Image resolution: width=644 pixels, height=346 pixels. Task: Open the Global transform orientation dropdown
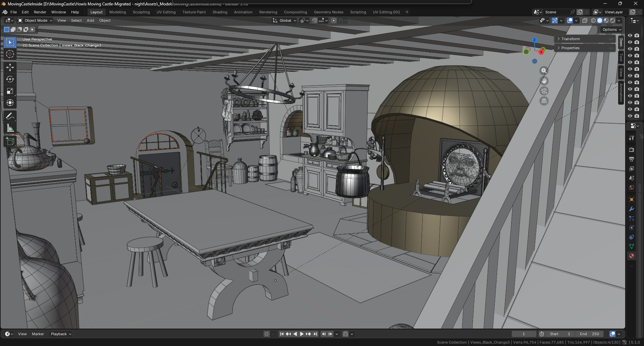[x=284, y=20]
